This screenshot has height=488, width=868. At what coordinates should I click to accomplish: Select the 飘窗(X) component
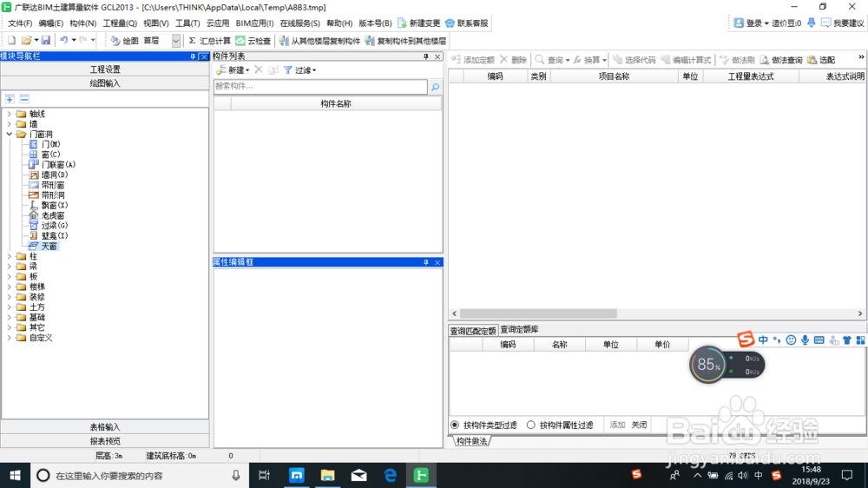tap(49, 205)
